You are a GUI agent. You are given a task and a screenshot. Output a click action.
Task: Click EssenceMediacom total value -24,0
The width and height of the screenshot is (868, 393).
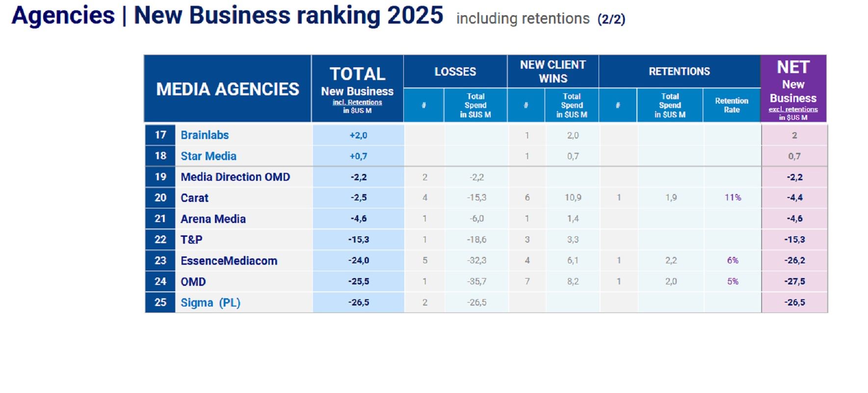pyautogui.click(x=359, y=260)
